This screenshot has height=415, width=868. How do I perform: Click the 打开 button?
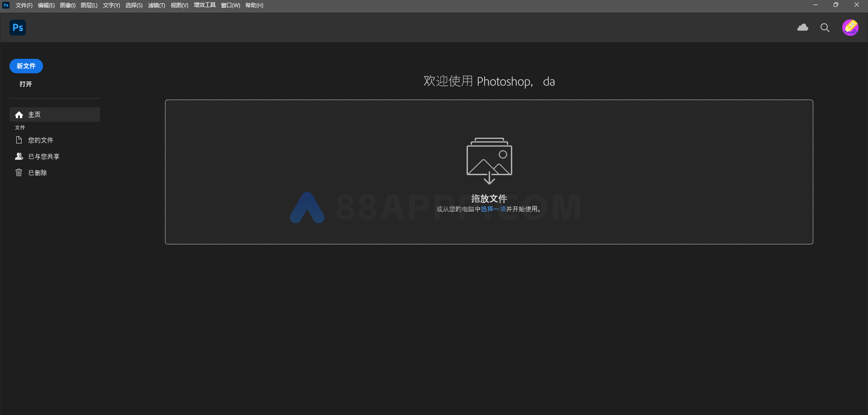point(26,84)
